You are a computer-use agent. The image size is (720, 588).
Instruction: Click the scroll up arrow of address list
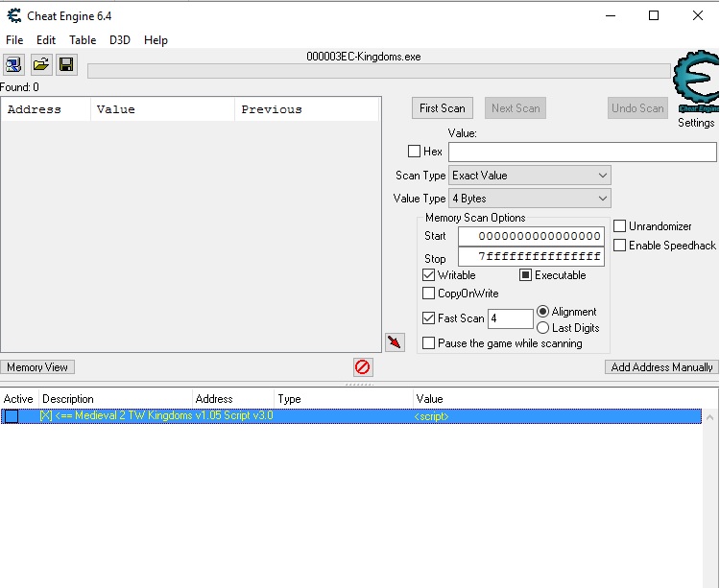click(x=709, y=417)
